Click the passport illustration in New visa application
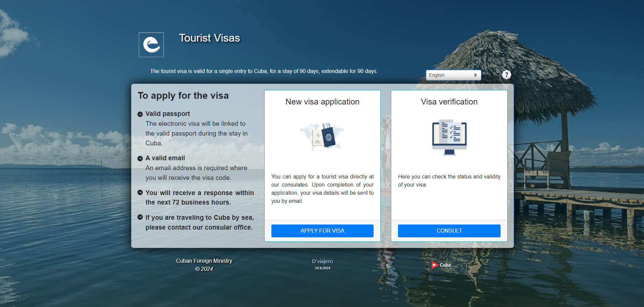Image resolution: width=644 pixels, height=307 pixels. click(322, 136)
